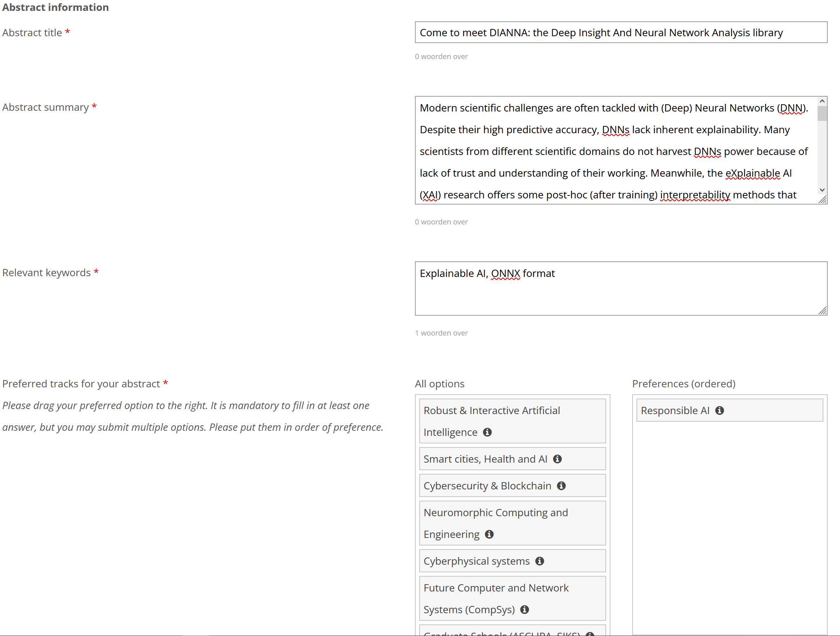The width and height of the screenshot is (840, 636).
Task: Click the Cyberphysical systems info icon
Action: point(539,561)
